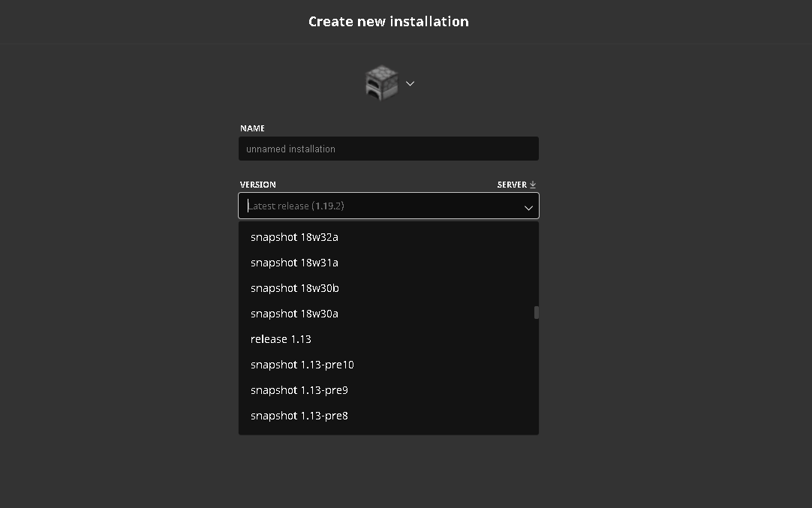812x508 pixels.
Task: Collapse the version list using its chevron
Action: 528,207
